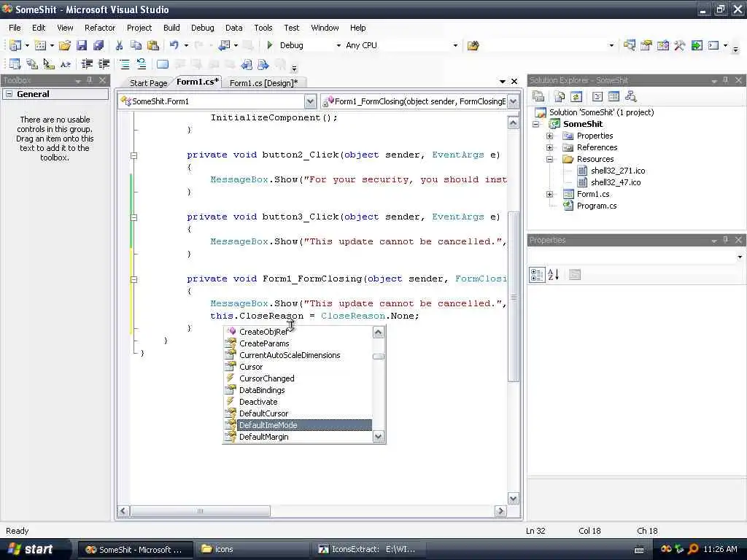This screenshot has height=560, width=747.
Task: Switch to the Start Page tab
Action: click(148, 83)
